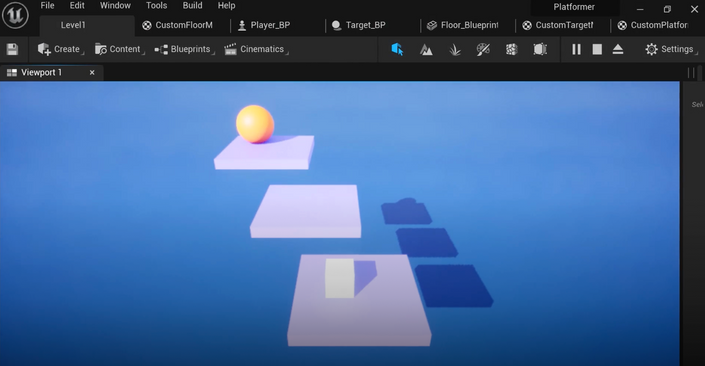
Task: Eject from the player controller
Action: pos(618,49)
